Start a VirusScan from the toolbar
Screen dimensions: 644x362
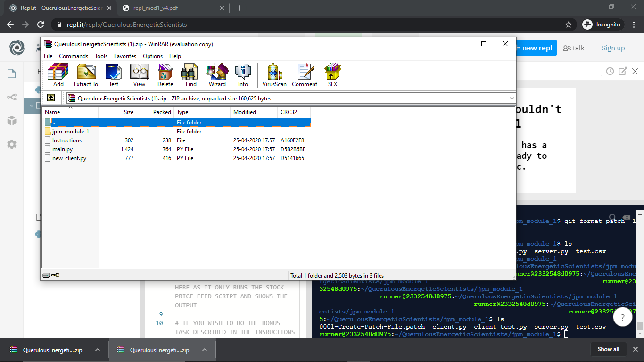point(274,74)
